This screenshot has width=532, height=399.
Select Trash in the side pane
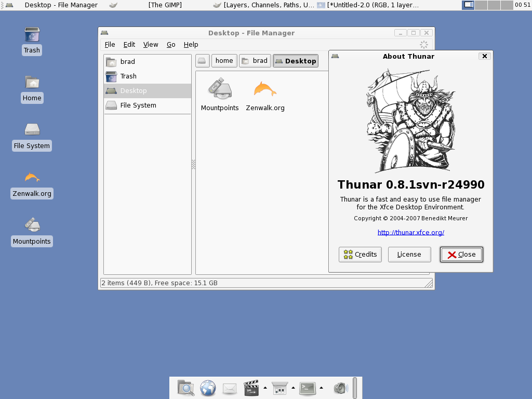click(x=148, y=76)
